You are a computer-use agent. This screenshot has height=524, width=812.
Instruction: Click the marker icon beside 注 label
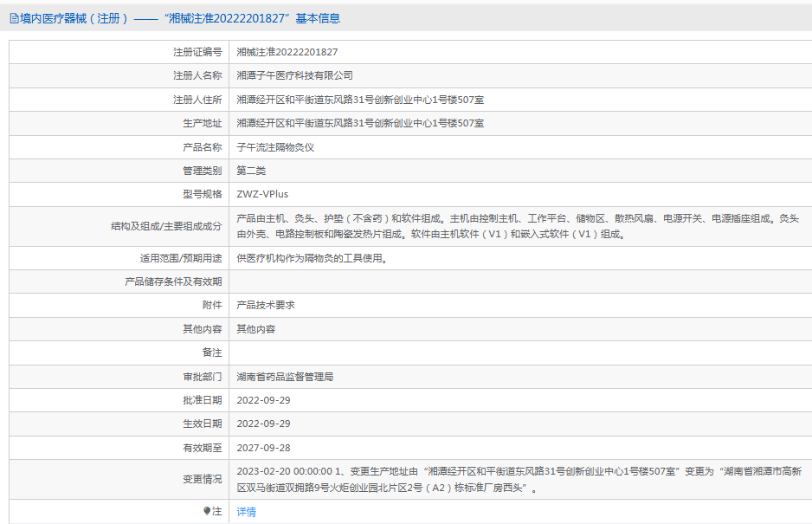click(207, 511)
